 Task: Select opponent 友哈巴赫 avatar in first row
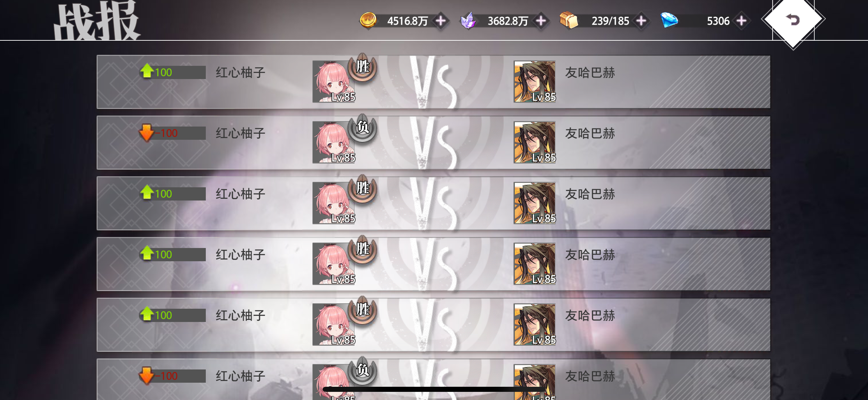(x=535, y=82)
